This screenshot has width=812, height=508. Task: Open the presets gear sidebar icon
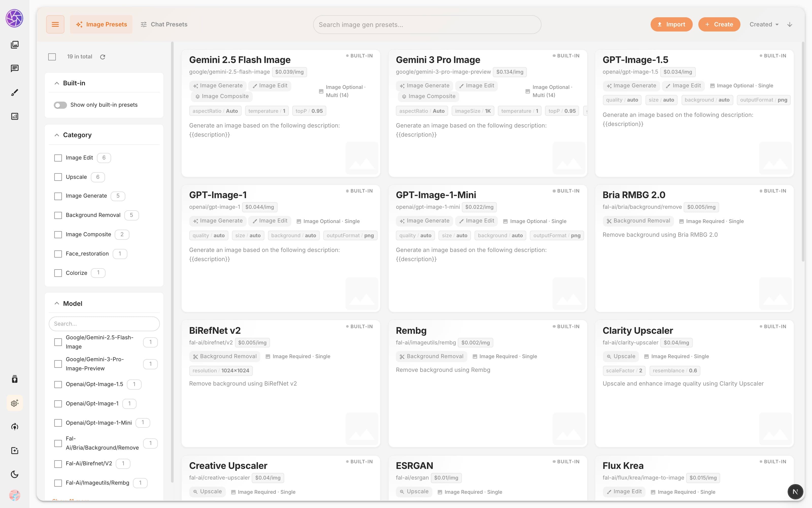[x=14, y=403]
